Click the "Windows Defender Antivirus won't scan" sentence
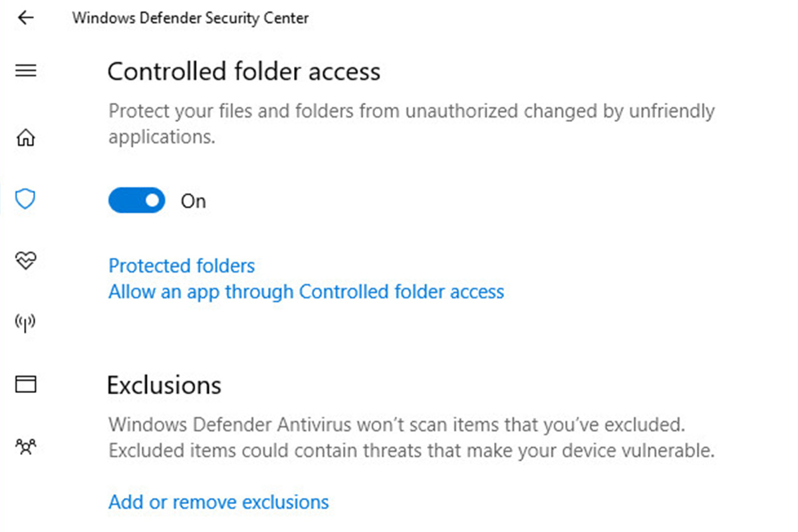The image size is (798, 532). [x=396, y=424]
